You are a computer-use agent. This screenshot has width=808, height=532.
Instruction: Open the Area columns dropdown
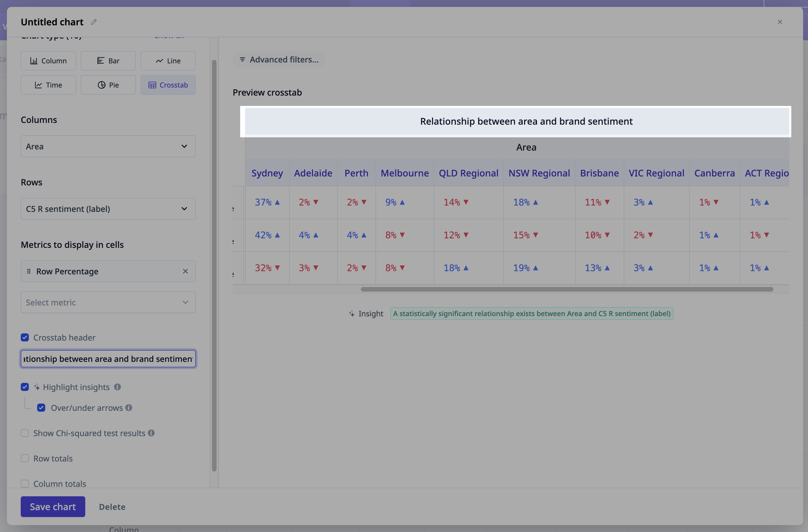click(108, 146)
